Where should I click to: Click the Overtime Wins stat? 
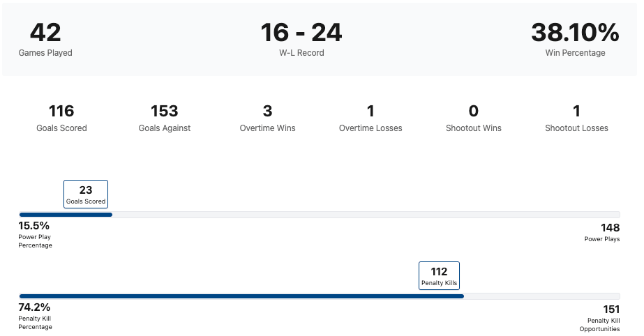(267, 117)
